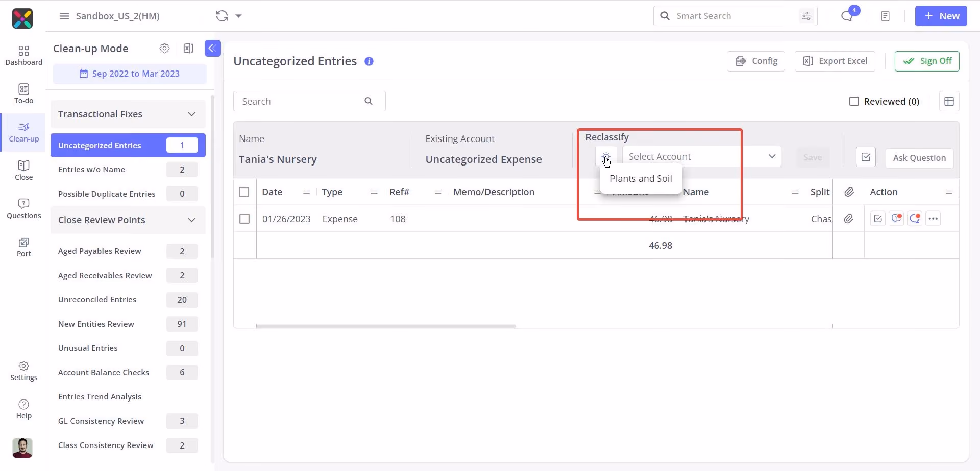The width and height of the screenshot is (980, 471).
Task: Click the Ask Question button
Action: point(919,158)
